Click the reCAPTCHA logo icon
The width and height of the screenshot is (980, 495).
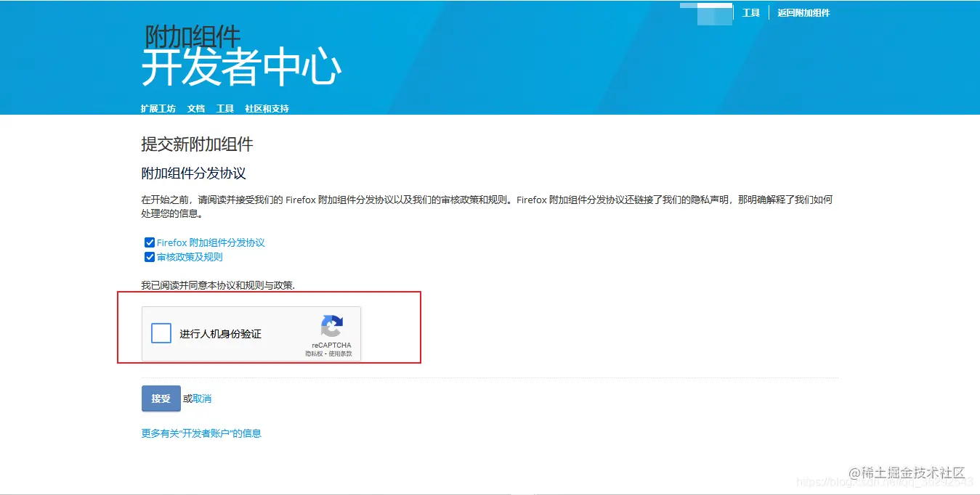click(x=331, y=327)
